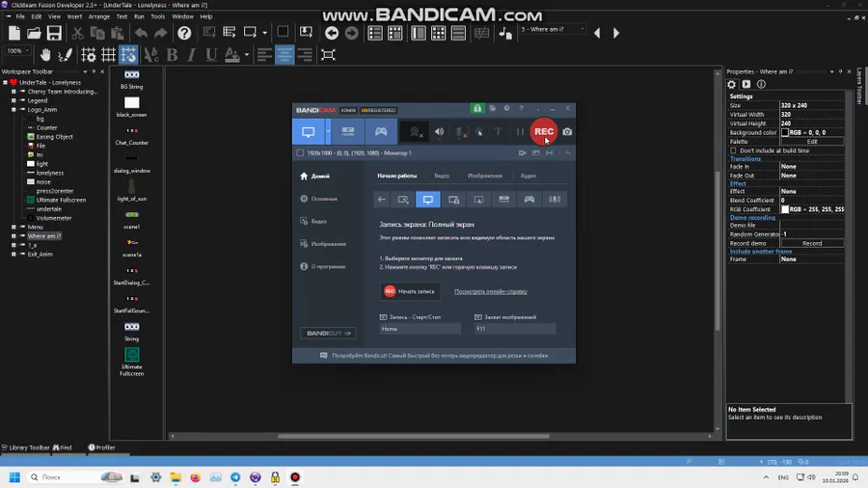Viewport: 868px width, 488px height.
Task: Switch to Bandicam 'Изображения' top tab
Action: pos(485,176)
